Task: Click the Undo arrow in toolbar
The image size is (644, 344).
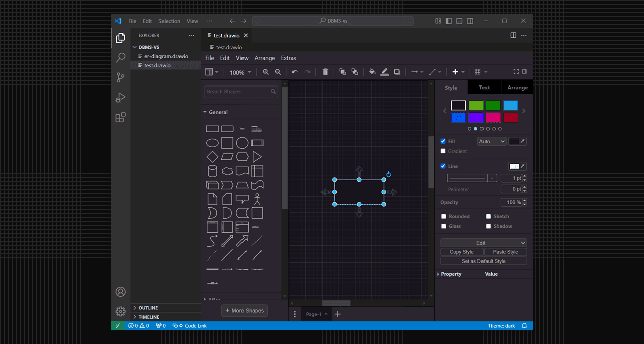Action: pos(295,72)
